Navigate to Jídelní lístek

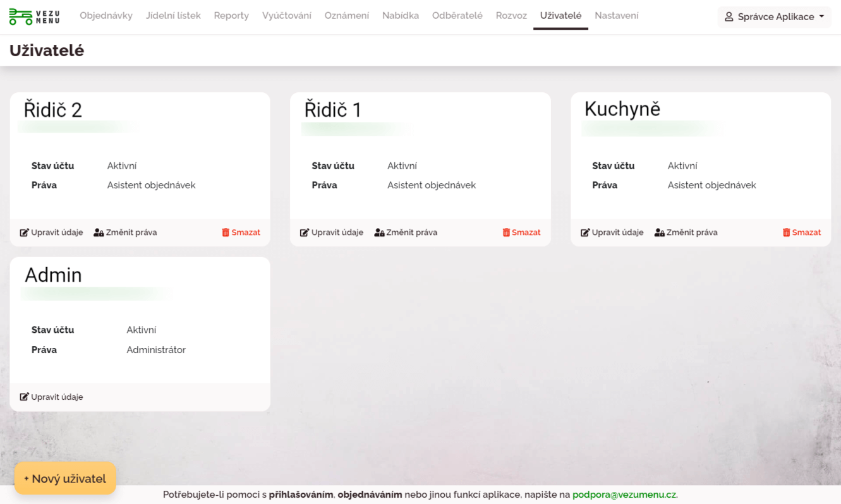(173, 15)
